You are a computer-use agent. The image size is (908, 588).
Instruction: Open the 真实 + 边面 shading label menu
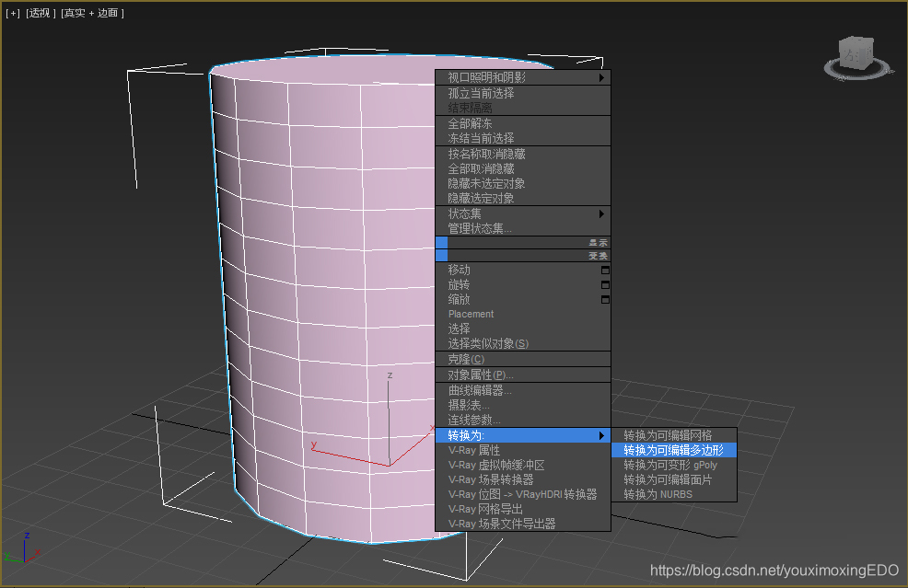92,13
